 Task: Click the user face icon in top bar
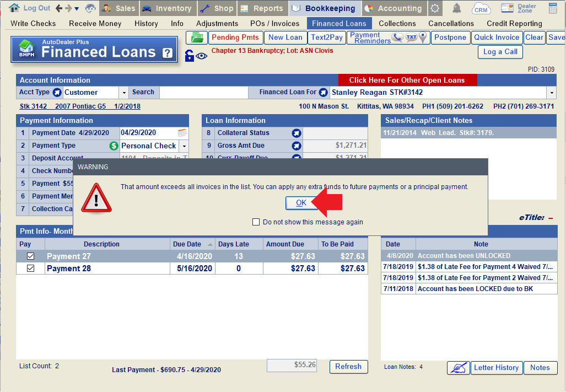coord(90,8)
